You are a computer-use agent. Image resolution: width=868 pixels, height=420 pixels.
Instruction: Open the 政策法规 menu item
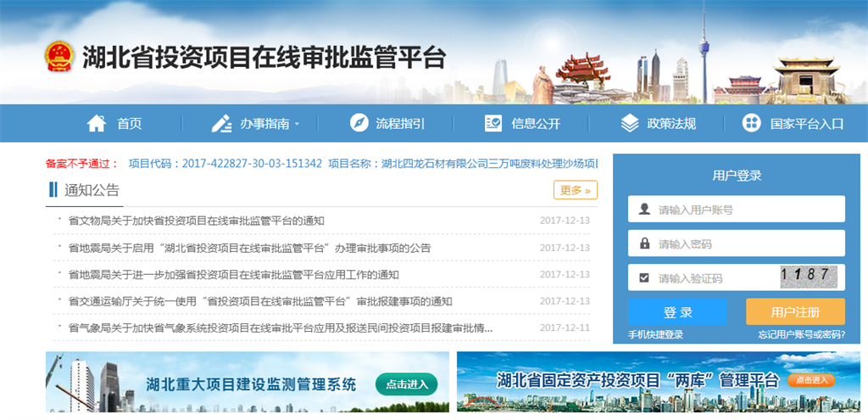(x=671, y=124)
